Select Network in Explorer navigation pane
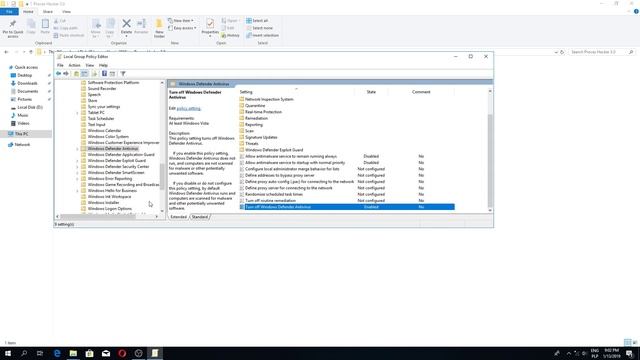The height and width of the screenshot is (360, 640). click(22, 144)
